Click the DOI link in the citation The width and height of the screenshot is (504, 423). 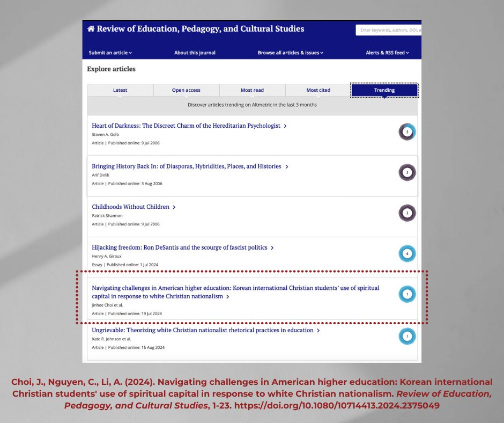pyautogui.click(x=337, y=405)
